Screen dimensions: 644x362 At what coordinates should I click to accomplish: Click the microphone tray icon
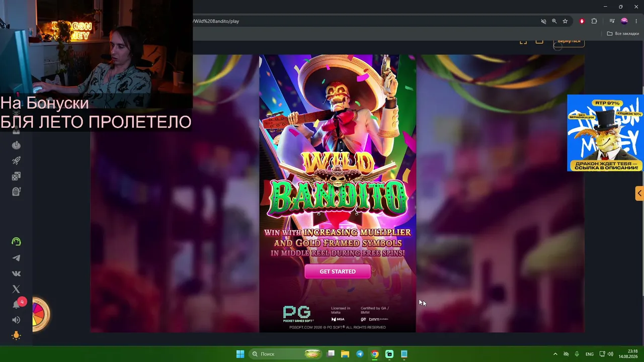tap(577, 354)
